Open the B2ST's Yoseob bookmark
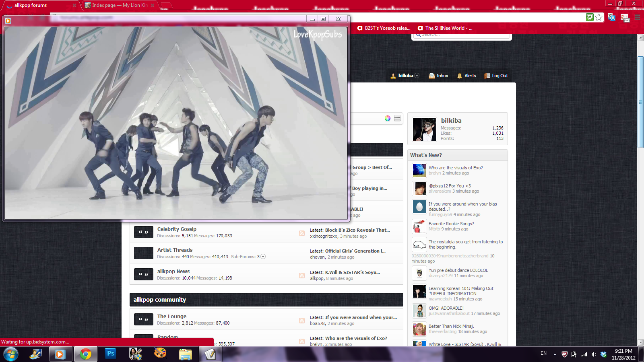This screenshot has height=362, width=644. pyautogui.click(x=384, y=28)
